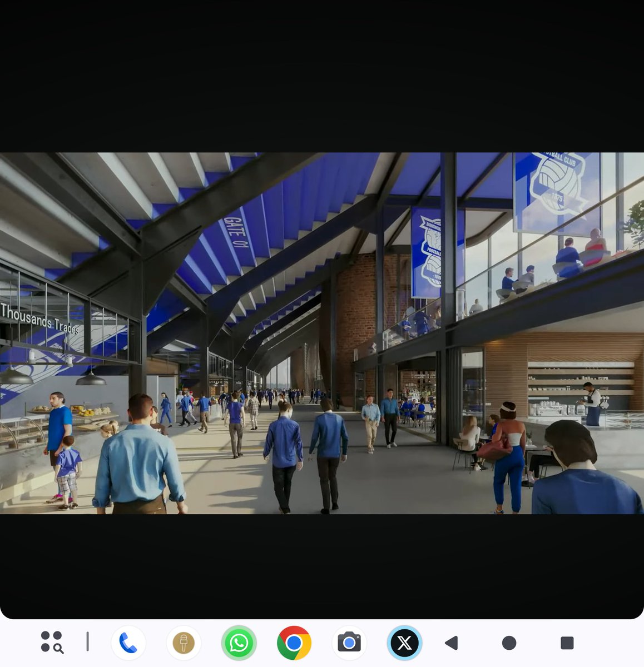Launch the voice recorder app
The width and height of the screenshot is (644, 667).
point(184,643)
